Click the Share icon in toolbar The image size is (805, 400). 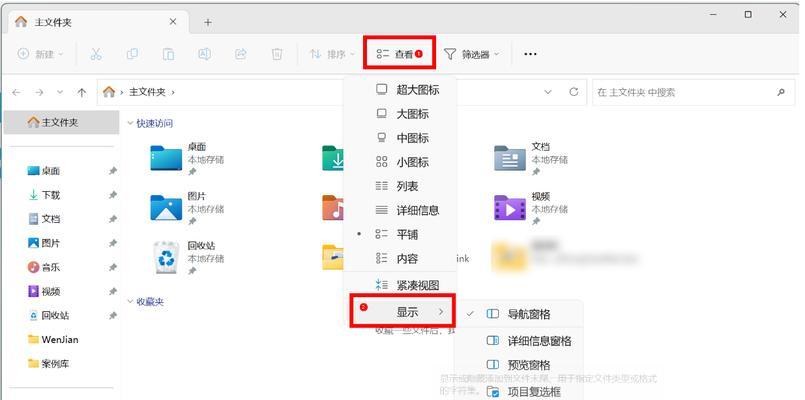[x=241, y=54]
